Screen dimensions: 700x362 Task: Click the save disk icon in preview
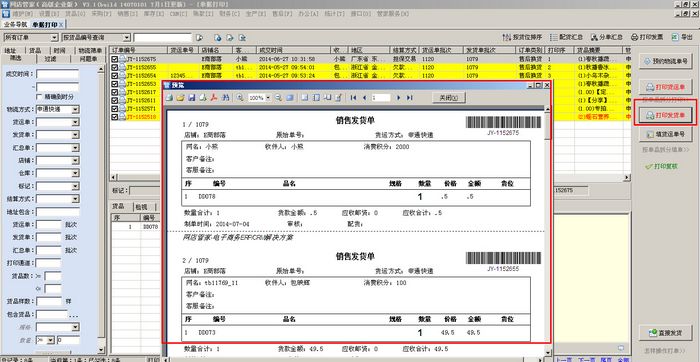(x=192, y=97)
